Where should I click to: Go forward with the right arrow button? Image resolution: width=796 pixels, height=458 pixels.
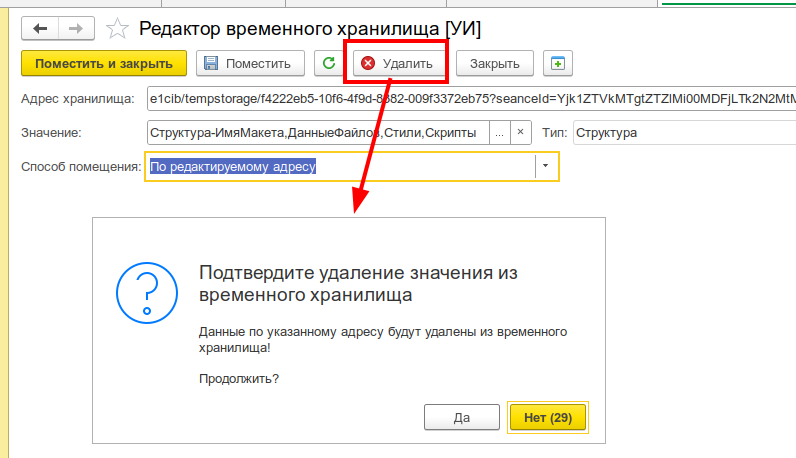(76, 28)
